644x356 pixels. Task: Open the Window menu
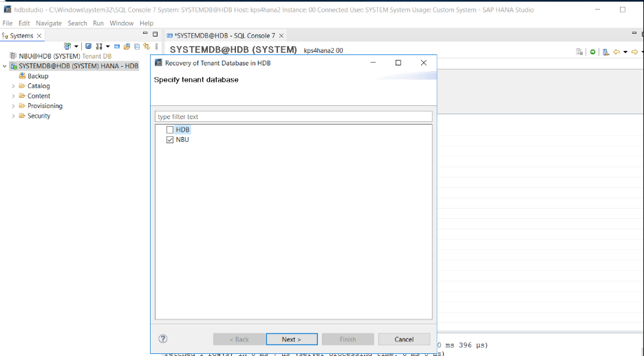tap(121, 23)
